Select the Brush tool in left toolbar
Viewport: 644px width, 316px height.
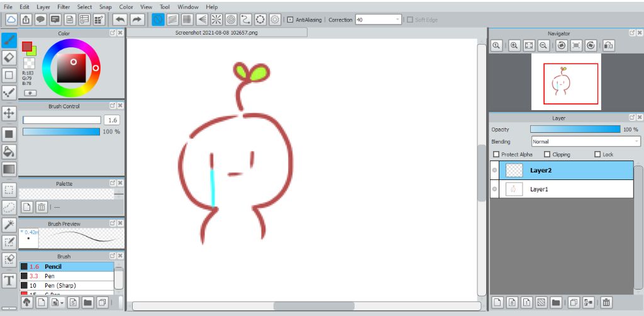point(9,40)
